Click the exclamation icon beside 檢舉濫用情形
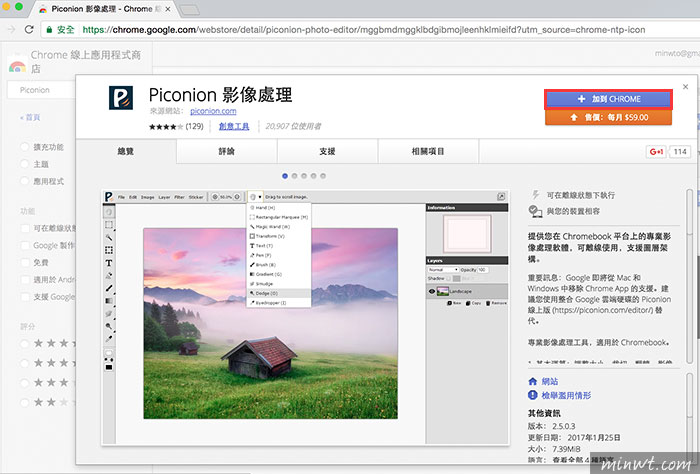Screen dimensions: 700x474 (533, 395)
